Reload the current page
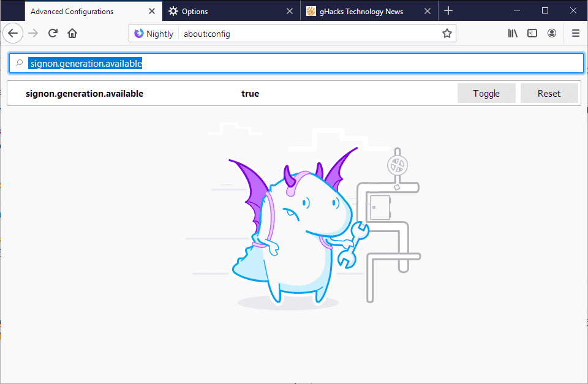 point(53,33)
